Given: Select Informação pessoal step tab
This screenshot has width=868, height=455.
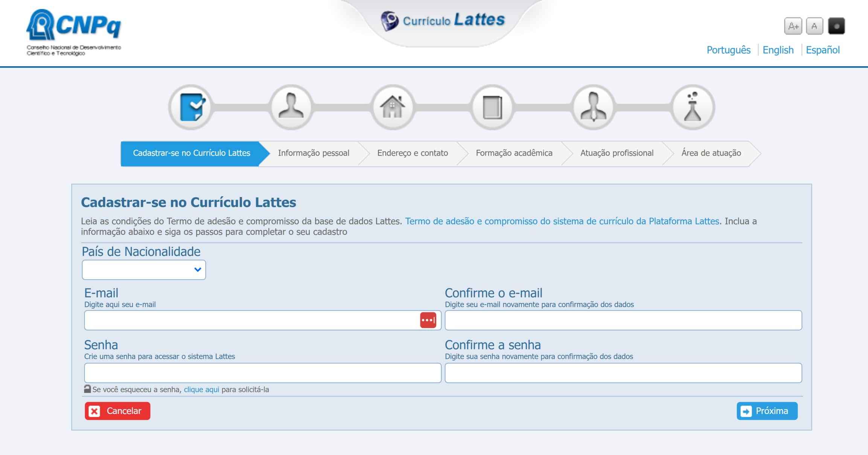Looking at the screenshot, I should tap(314, 153).
